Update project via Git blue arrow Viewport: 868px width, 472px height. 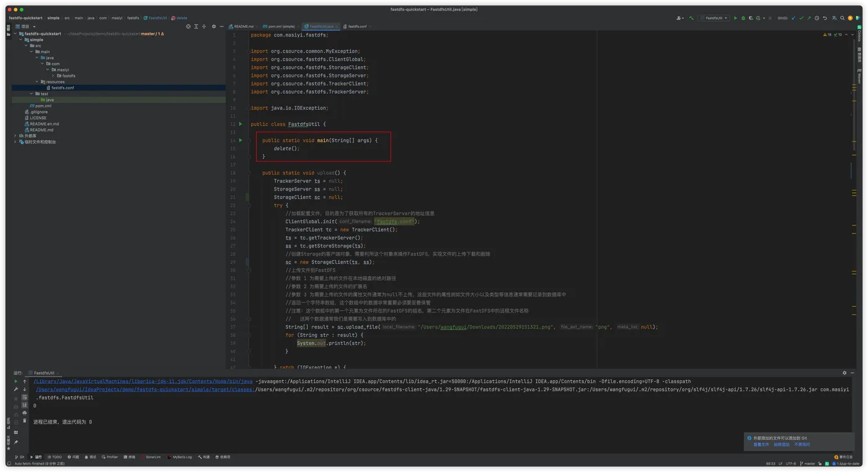point(794,18)
